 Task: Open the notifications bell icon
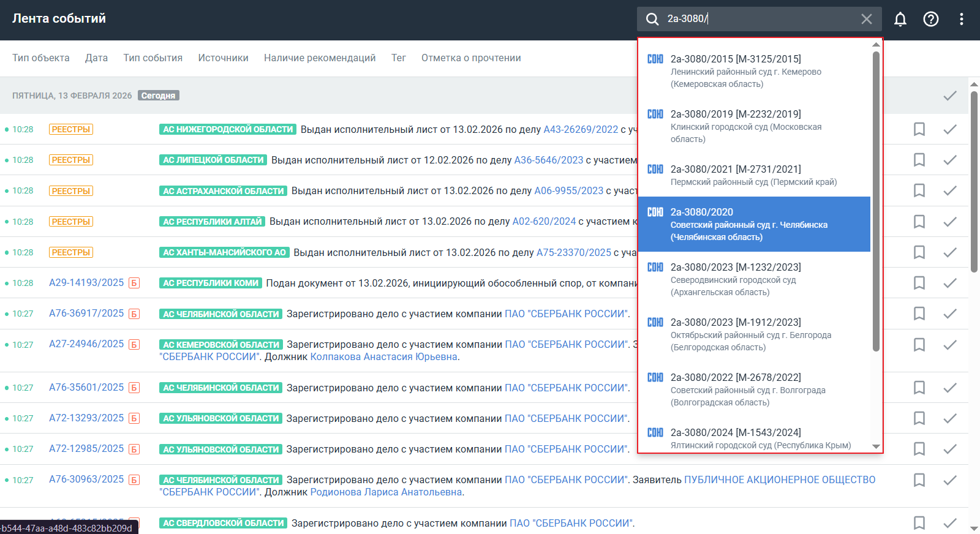tap(900, 19)
